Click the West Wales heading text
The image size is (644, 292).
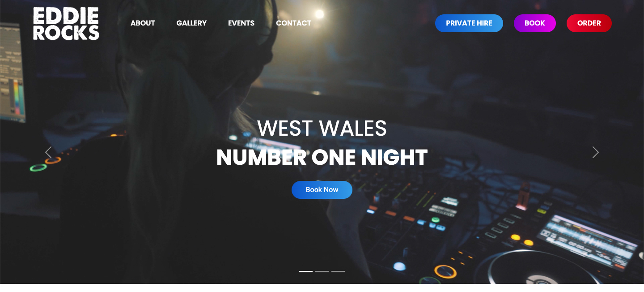coord(322,129)
